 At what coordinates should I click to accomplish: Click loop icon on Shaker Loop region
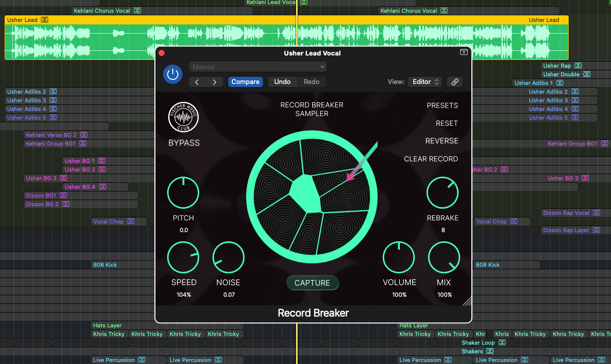502,343
